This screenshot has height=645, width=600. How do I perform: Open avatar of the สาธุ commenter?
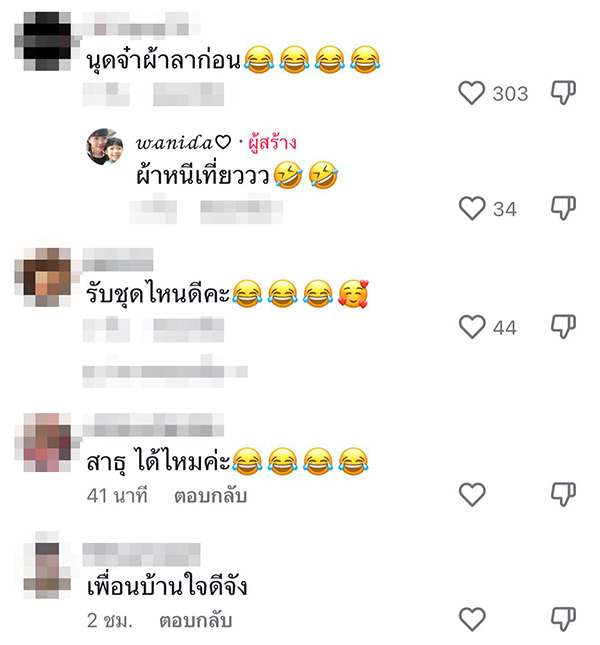pos(46,442)
